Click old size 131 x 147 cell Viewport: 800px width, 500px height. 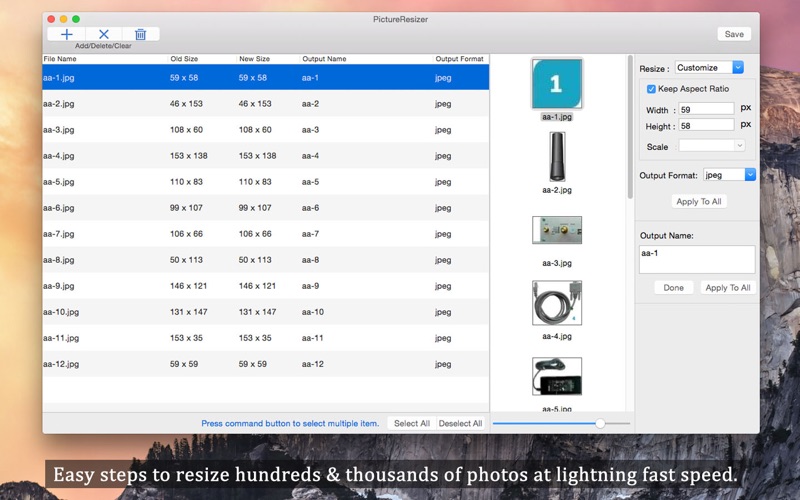pos(188,312)
